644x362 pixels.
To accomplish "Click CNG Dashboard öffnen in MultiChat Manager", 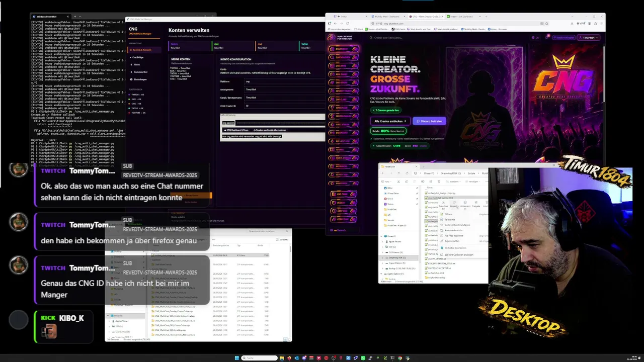I will pyautogui.click(x=236, y=130).
